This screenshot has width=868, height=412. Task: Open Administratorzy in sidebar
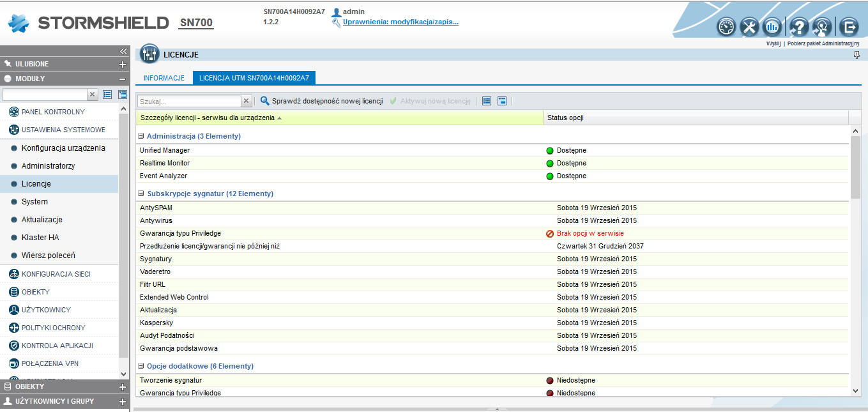coord(48,166)
